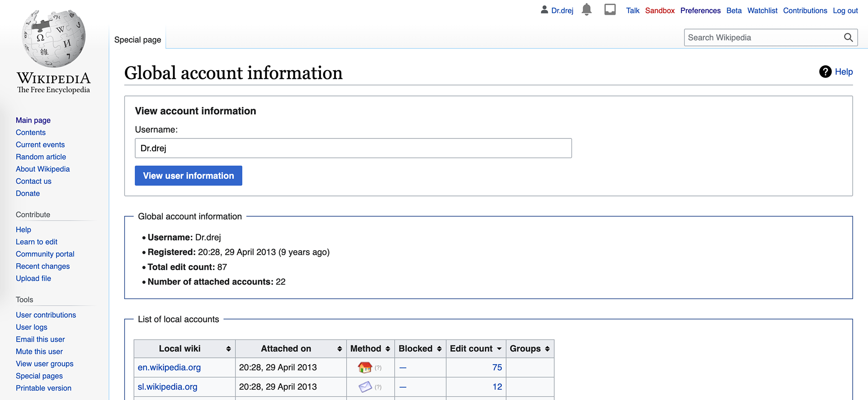Open Contributions in the top bar

pyautogui.click(x=805, y=10)
